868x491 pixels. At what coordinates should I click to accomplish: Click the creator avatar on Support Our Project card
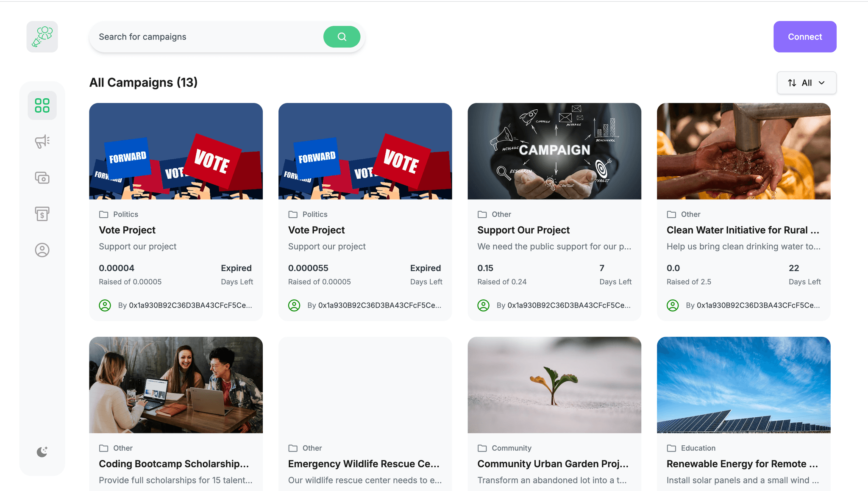coord(483,305)
